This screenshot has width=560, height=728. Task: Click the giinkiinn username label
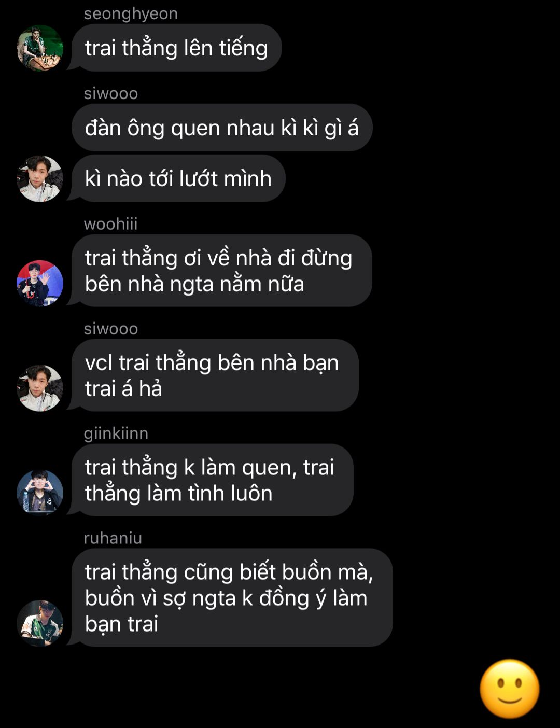point(116,433)
